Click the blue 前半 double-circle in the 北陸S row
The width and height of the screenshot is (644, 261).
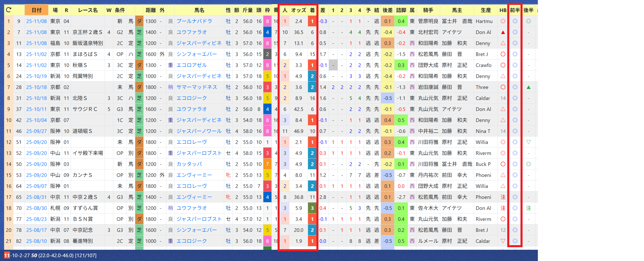pyautogui.click(x=515, y=98)
